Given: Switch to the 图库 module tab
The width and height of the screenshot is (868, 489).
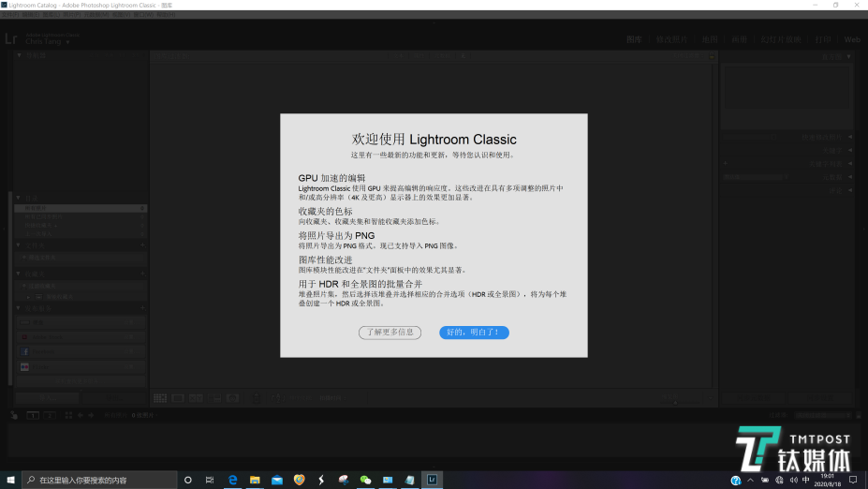Looking at the screenshot, I should (x=635, y=40).
